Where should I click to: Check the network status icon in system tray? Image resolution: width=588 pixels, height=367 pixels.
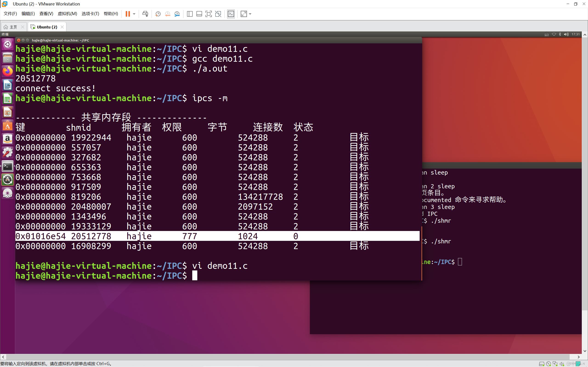click(554, 34)
